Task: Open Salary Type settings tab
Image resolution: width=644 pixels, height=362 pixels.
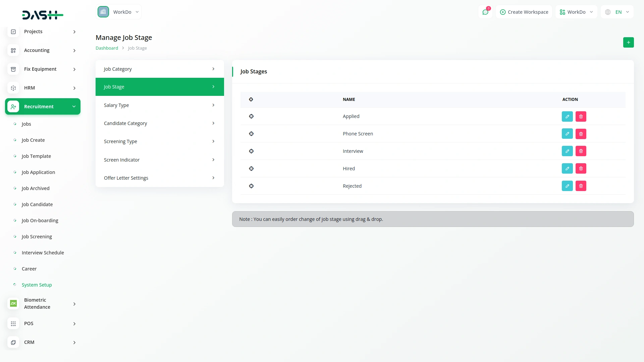Action: (x=160, y=105)
